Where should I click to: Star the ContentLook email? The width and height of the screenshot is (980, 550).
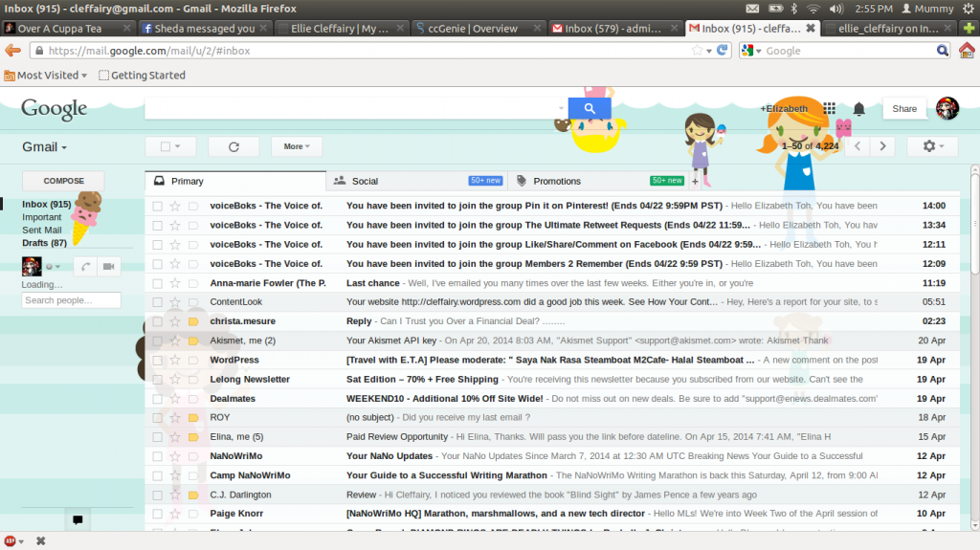pyautogui.click(x=175, y=302)
